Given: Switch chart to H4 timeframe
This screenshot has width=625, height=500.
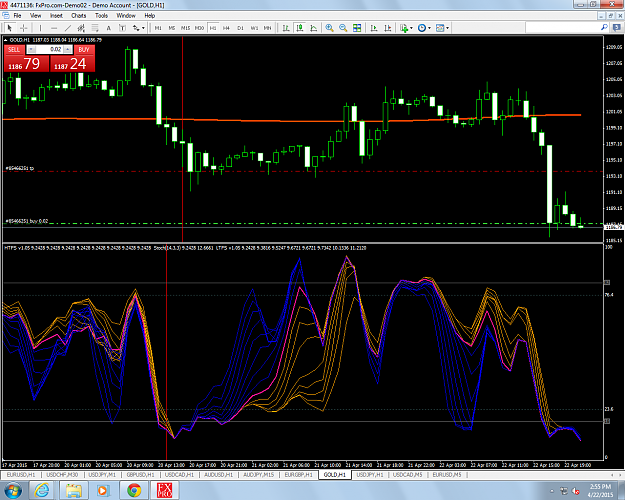Looking at the screenshot, I should tap(226, 28).
